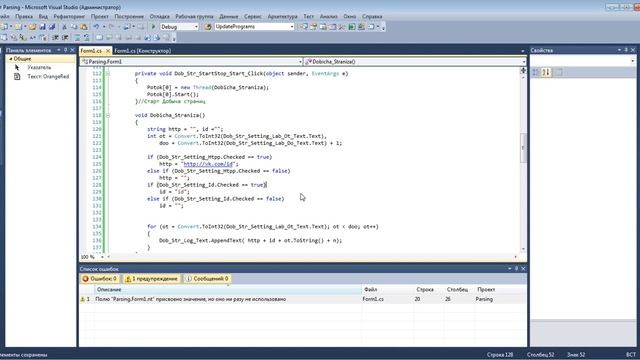This screenshot has width=640, height=360.
Task: Toggle the '1 предупреждение' warnings filter
Action: click(152, 279)
